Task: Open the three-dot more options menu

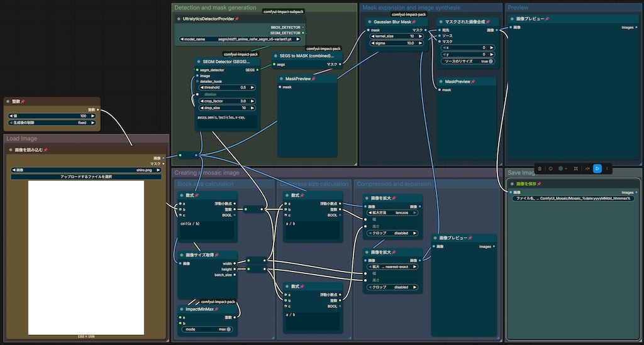Action: (x=607, y=168)
